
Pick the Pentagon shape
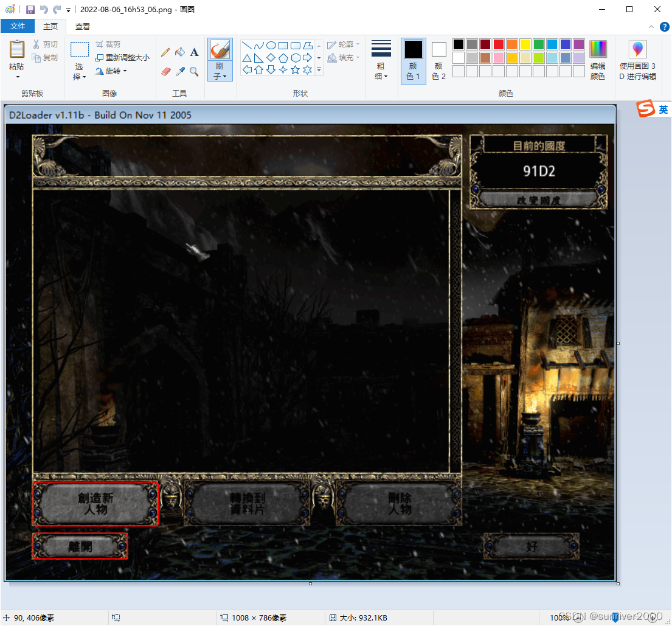coord(283,58)
